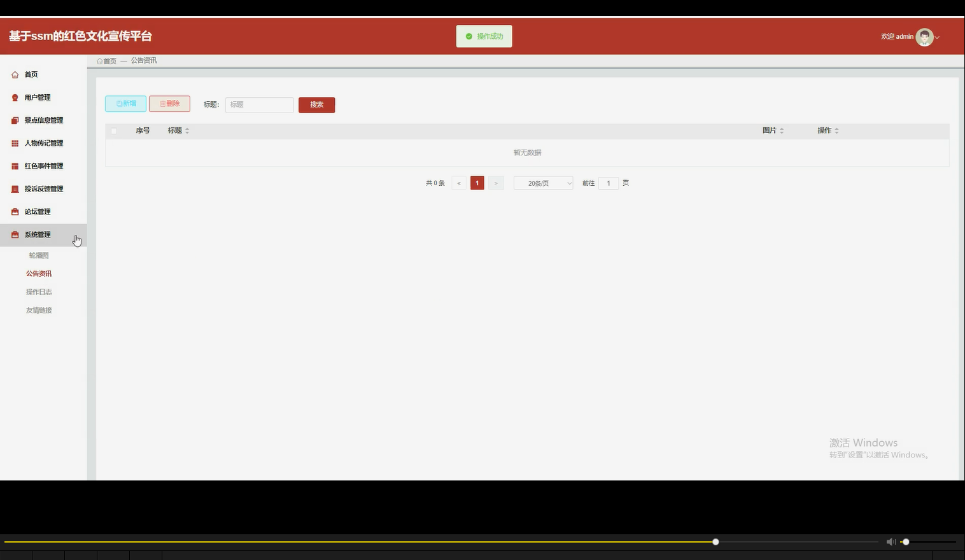
Task: Click the speaker volume icon in player bar
Action: tap(891, 542)
